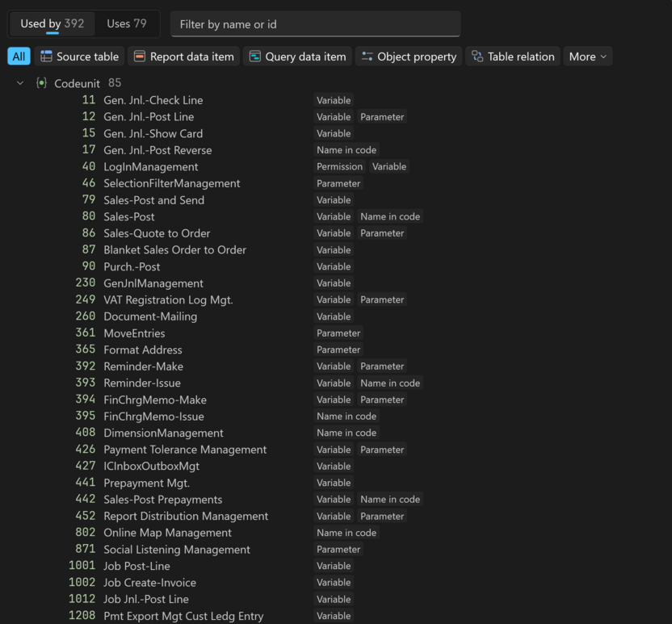
Task: Click Name in code tag on Reminder-Issue
Action: pyautogui.click(x=390, y=383)
